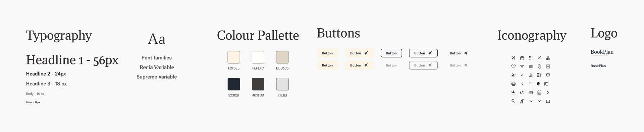This screenshot has width=644, height=132.
Task: Click the Aa font preview sample
Action: click(157, 39)
